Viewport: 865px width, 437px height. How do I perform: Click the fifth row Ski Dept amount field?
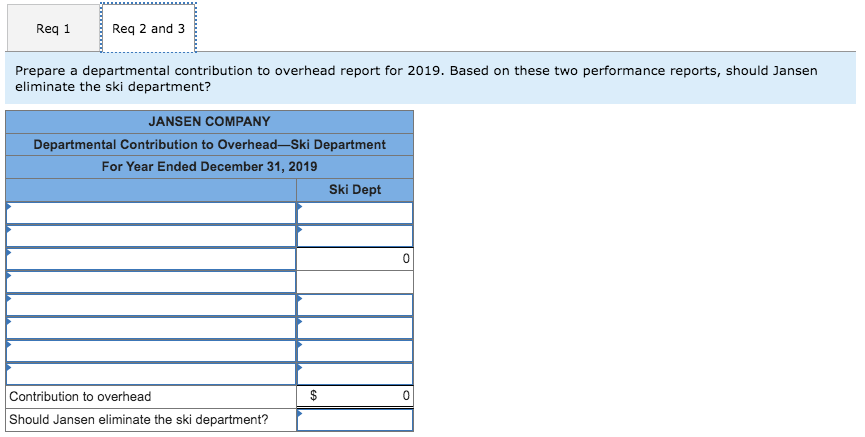point(355,305)
